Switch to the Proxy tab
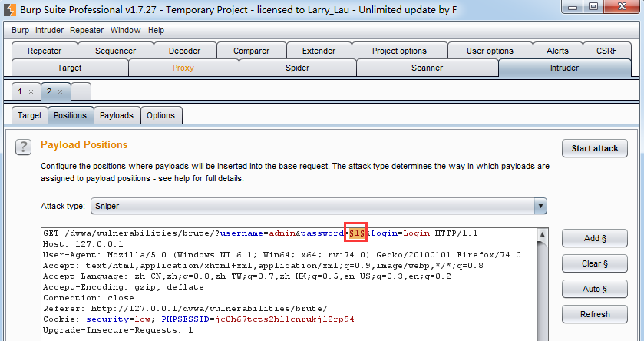 (183, 68)
